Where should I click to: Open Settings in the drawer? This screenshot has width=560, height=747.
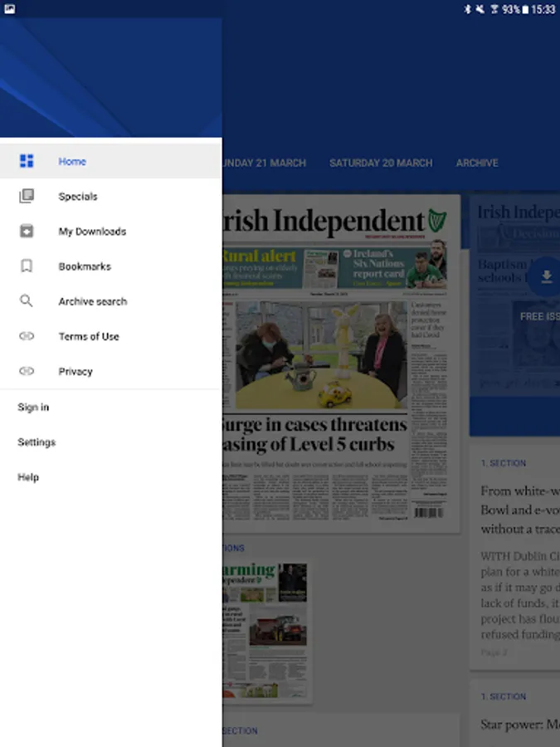pyautogui.click(x=111, y=442)
